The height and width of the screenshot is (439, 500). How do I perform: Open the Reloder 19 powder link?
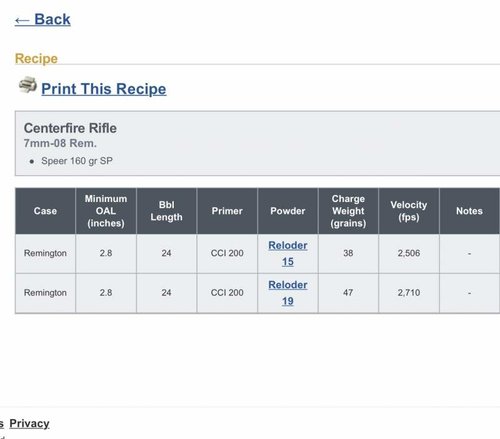[x=288, y=293]
